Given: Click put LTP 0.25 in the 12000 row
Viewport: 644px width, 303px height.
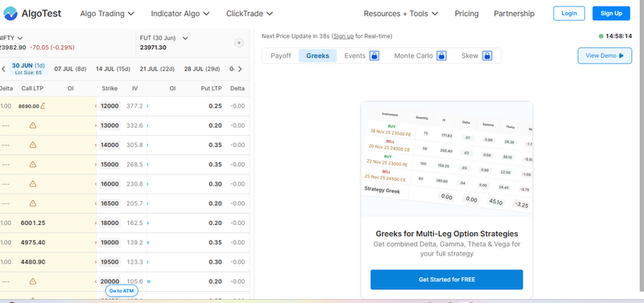Looking at the screenshot, I should [x=215, y=106].
